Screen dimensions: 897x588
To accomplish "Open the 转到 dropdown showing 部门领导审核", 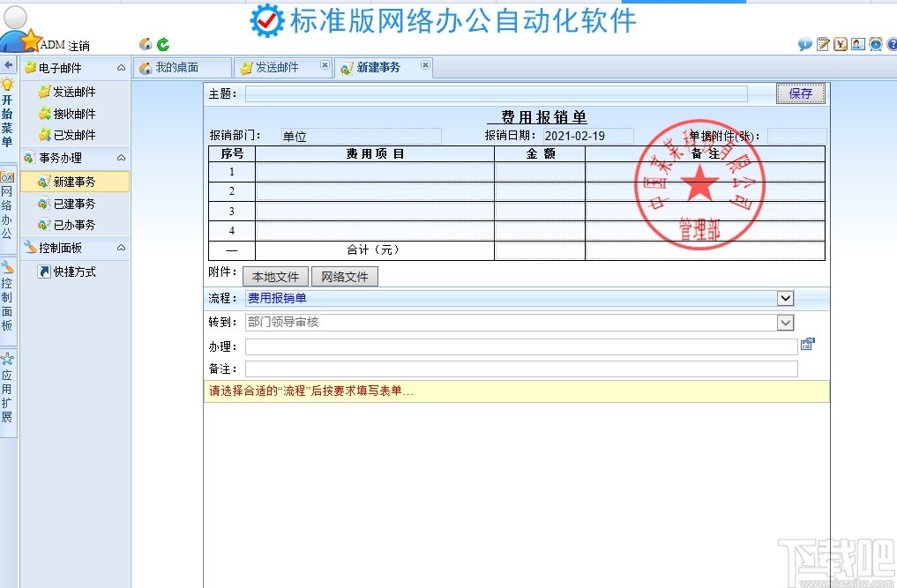I will click(785, 322).
